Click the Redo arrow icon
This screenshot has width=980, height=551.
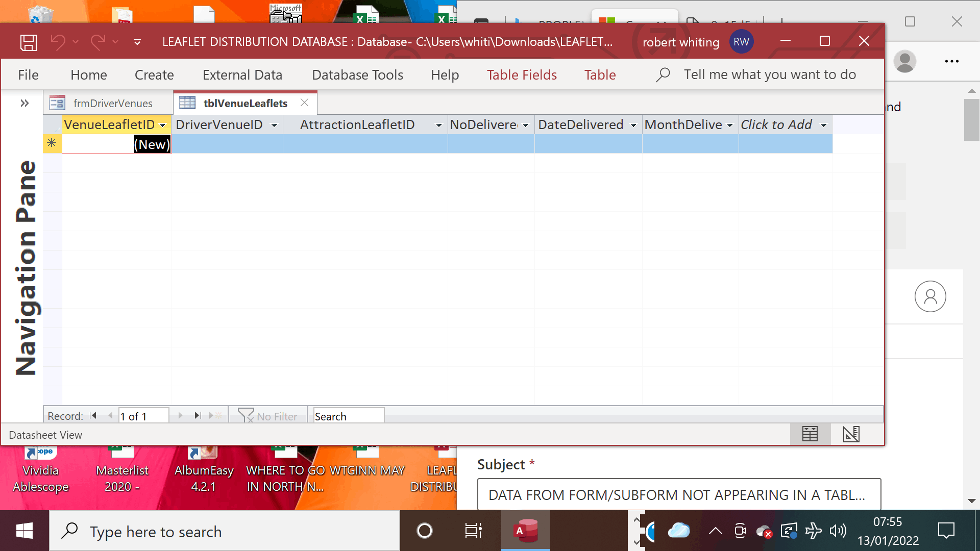pos(97,42)
